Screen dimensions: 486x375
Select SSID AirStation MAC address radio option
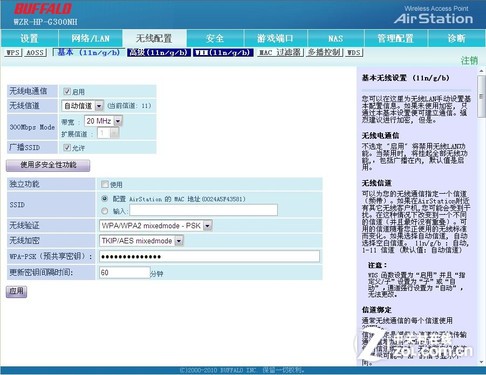(105, 199)
